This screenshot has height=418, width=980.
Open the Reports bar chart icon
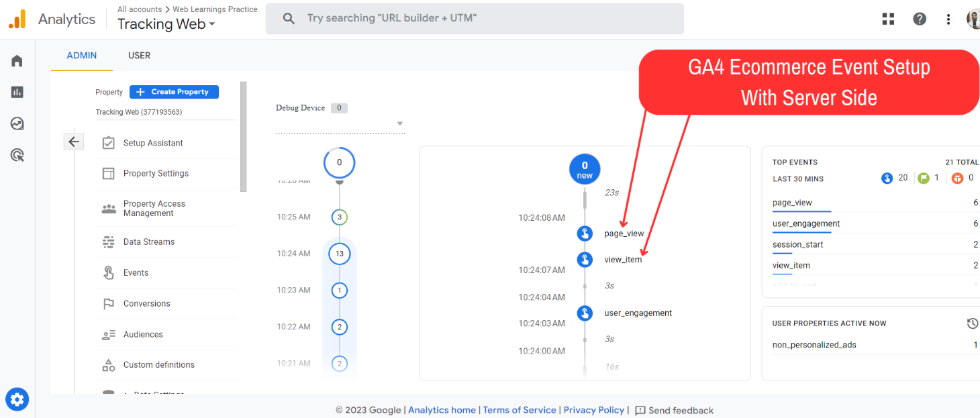(17, 92)
